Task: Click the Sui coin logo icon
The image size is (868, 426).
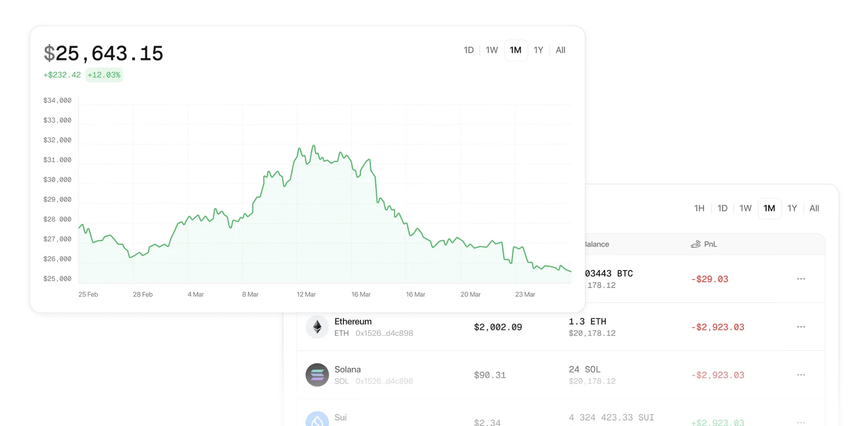Action: pos(317,420)
